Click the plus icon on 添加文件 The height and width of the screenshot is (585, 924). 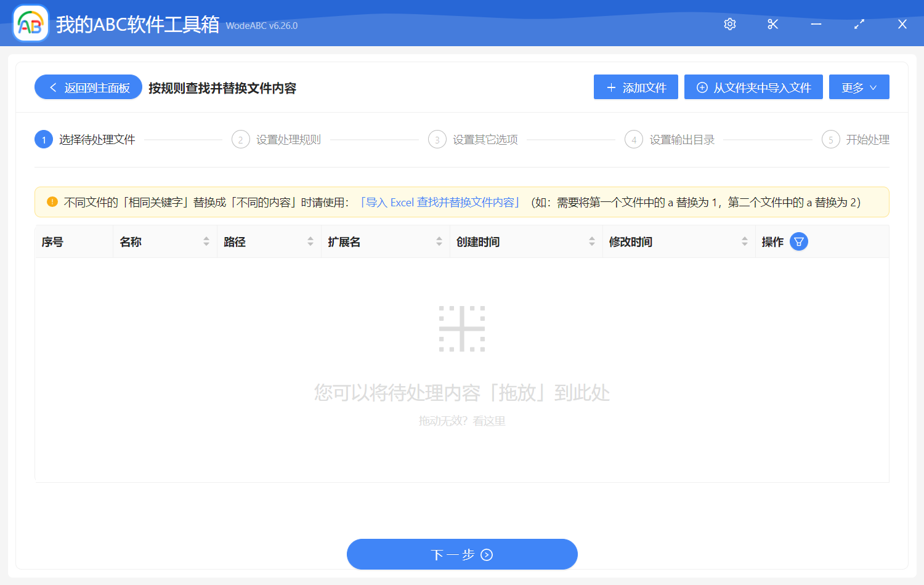click(610, 87)
